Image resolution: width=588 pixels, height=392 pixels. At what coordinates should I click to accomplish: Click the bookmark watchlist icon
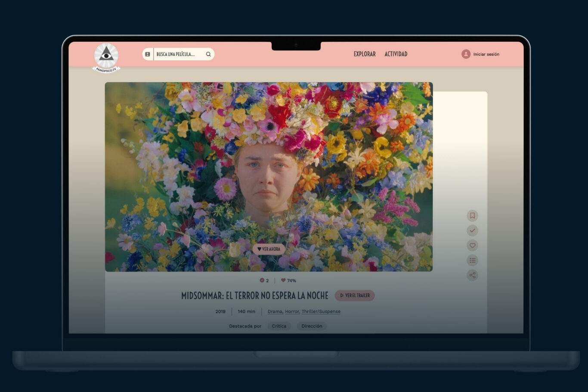point(472,216)
